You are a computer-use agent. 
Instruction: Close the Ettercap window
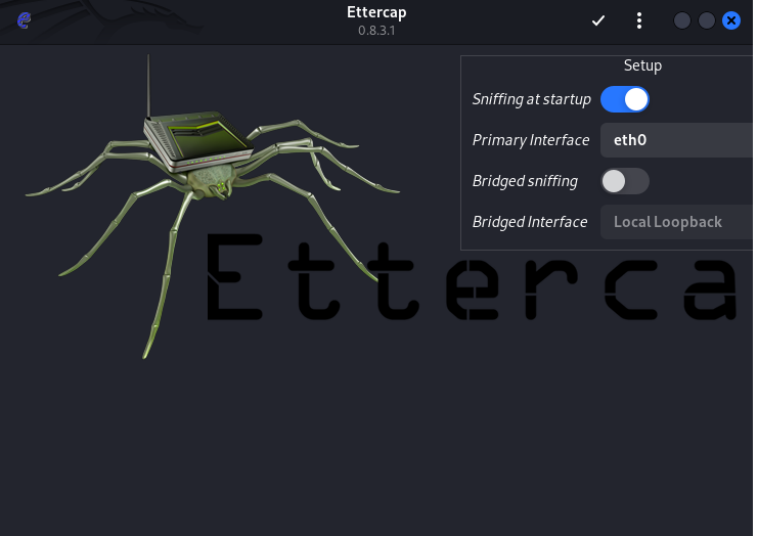(731, 21)
